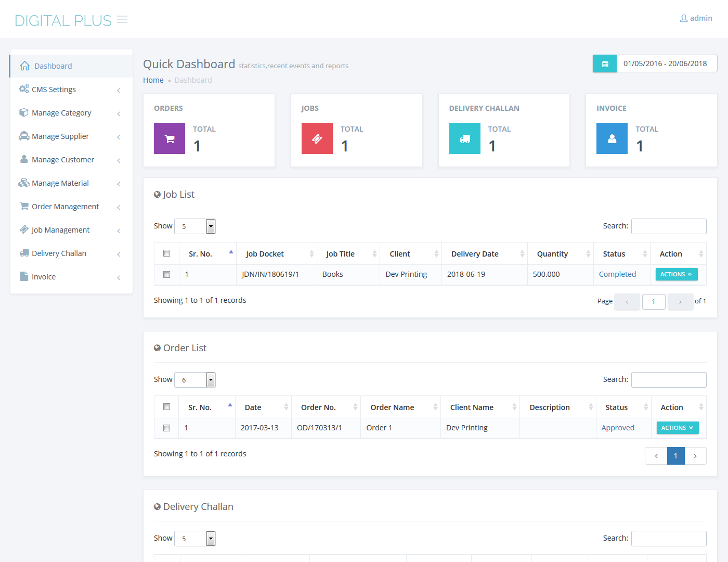Click the globe icon beside Job List
This screenshot has width=728, height=562.
pyautogui.click(x=158, y=195)
